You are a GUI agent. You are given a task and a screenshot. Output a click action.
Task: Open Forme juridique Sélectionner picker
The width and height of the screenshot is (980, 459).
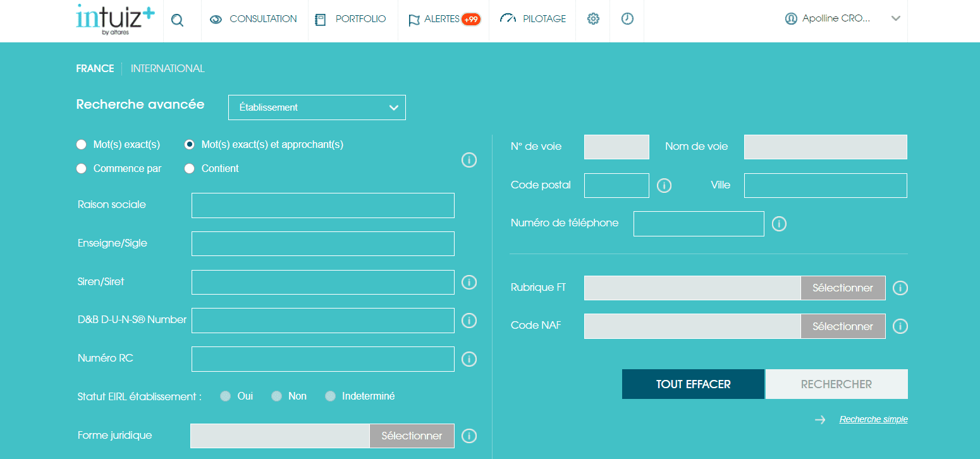tap(412, 436)
